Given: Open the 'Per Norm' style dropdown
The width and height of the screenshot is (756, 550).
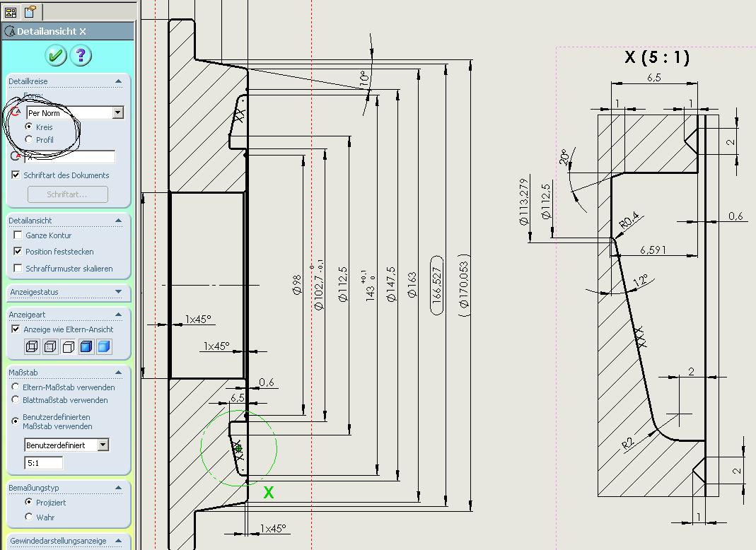Looking at the screenshot, I should (x=117, y=113).
